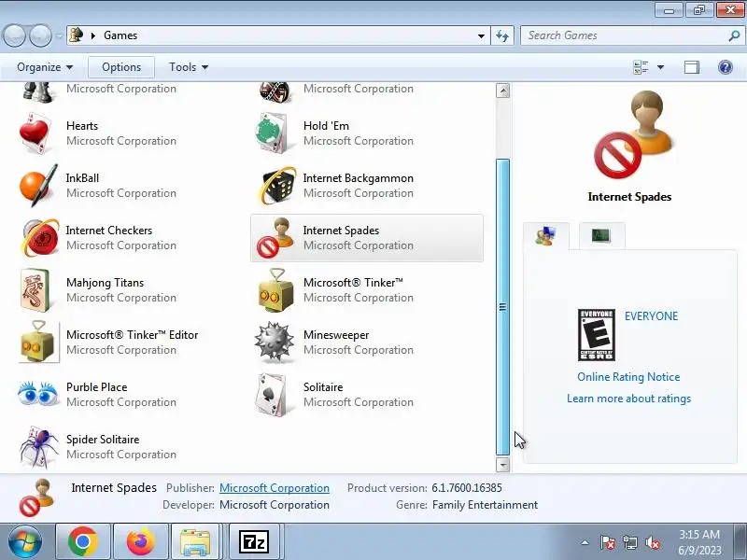Select the Mahjong Titans tile icon
747x560 pixels.
pos(35,290)
